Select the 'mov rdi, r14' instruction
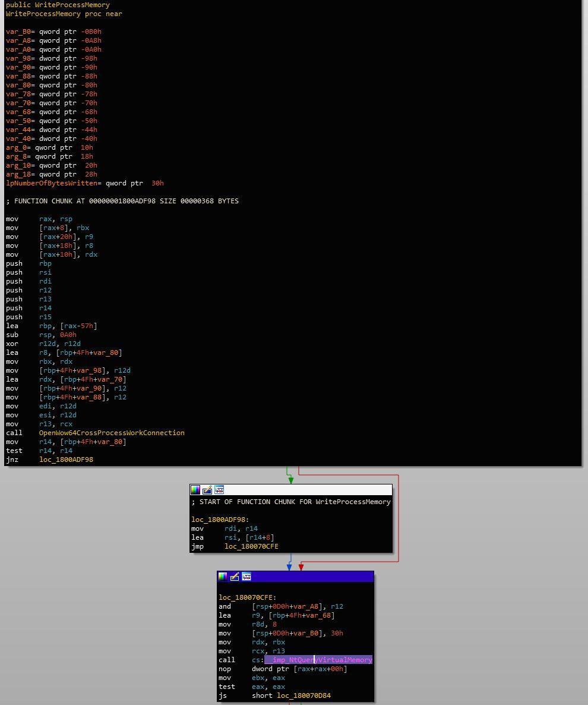This screenshot has height=705, width=588. coord(225,528)
